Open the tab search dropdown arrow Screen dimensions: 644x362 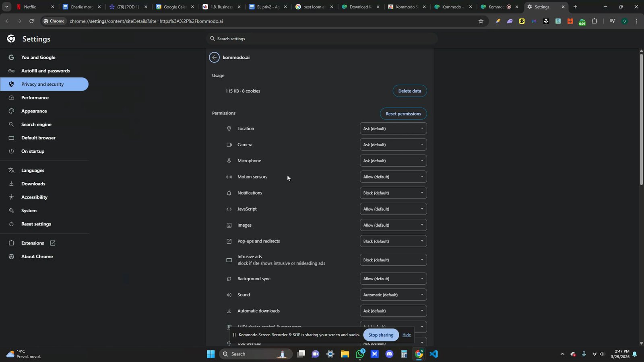coord(6,7)
